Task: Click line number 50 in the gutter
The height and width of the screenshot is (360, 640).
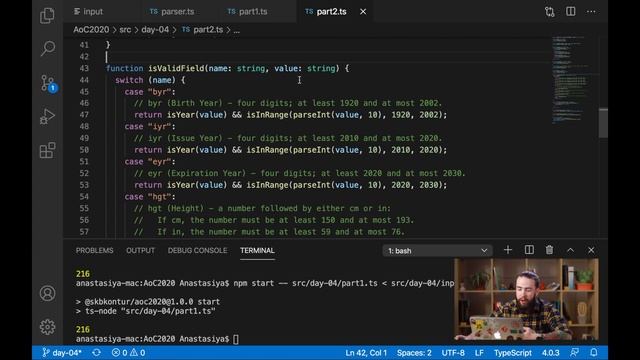Action: coord(84,150)
